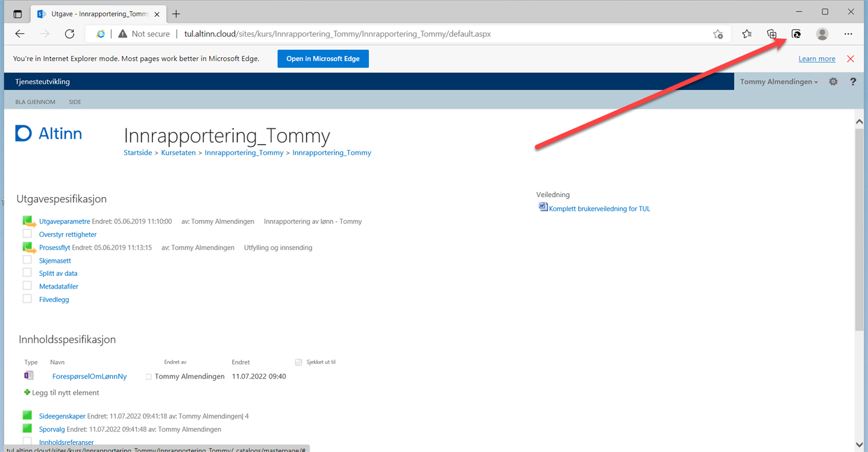This screenshot has width=868, height=452.
Task: Open Splitt av data link
Action: (58, 273)
